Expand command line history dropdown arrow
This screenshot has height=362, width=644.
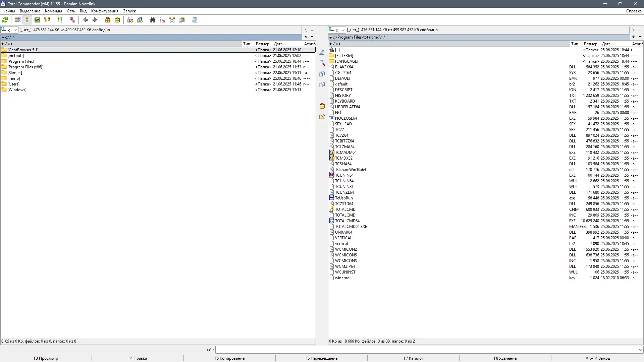point(640,350)
